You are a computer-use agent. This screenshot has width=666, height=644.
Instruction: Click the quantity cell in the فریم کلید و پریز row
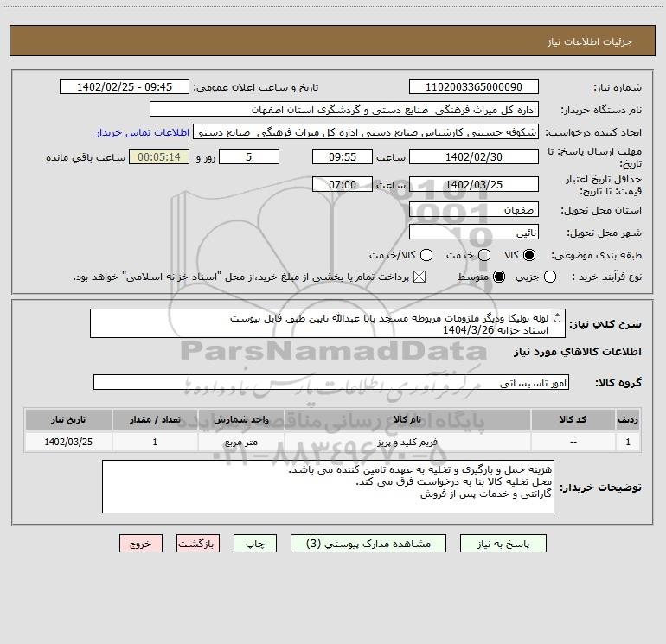pyautogui.click(x=155, y=442)
